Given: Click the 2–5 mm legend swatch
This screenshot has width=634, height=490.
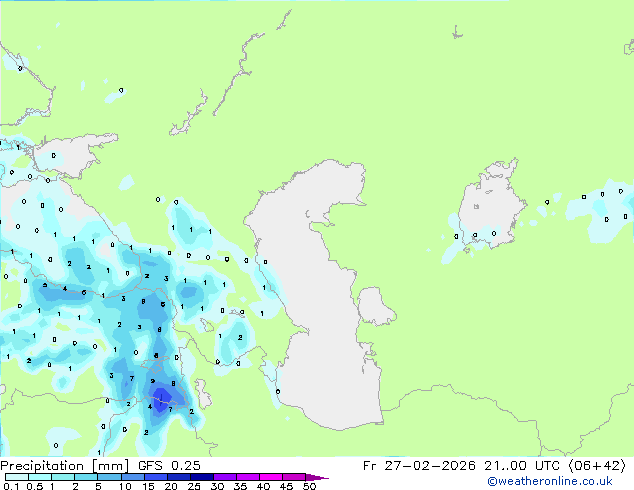Looking at the screenshot, I should pyautogui.click(x=86, y=477).
